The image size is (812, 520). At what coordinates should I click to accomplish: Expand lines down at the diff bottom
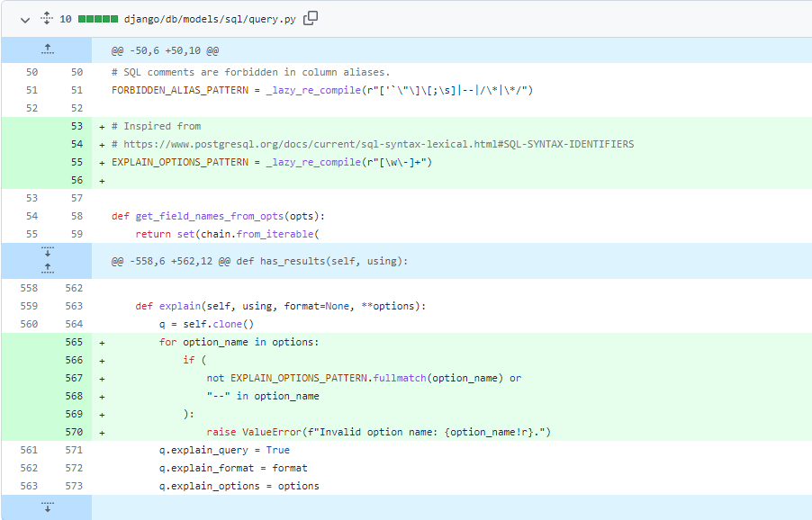point(47,507)
